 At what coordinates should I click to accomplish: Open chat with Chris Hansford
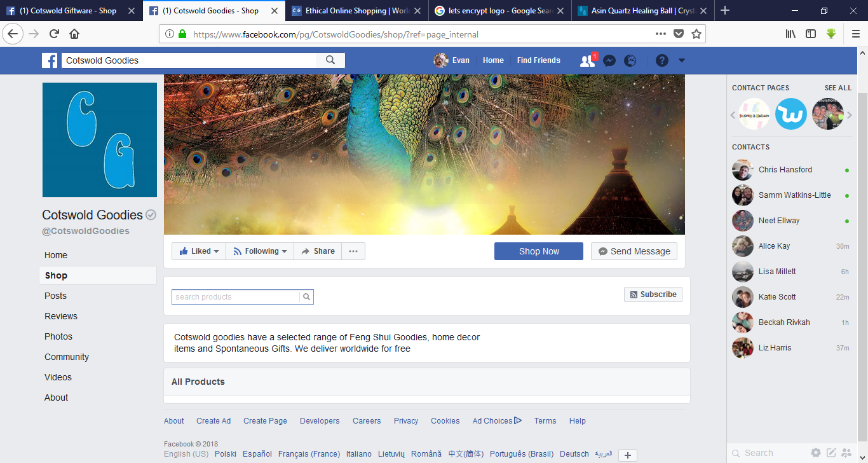pyautogui.click(x=790, y=170)
